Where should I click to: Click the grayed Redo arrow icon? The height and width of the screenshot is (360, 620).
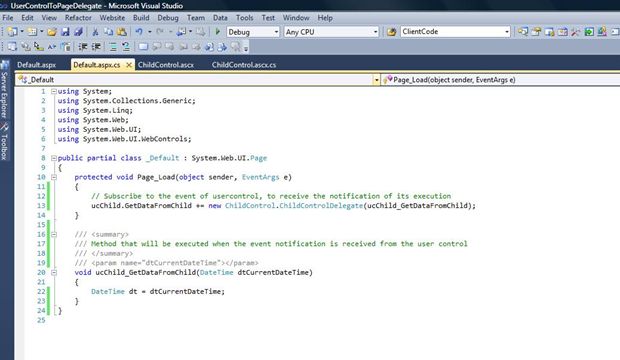(x=160, y=32)
